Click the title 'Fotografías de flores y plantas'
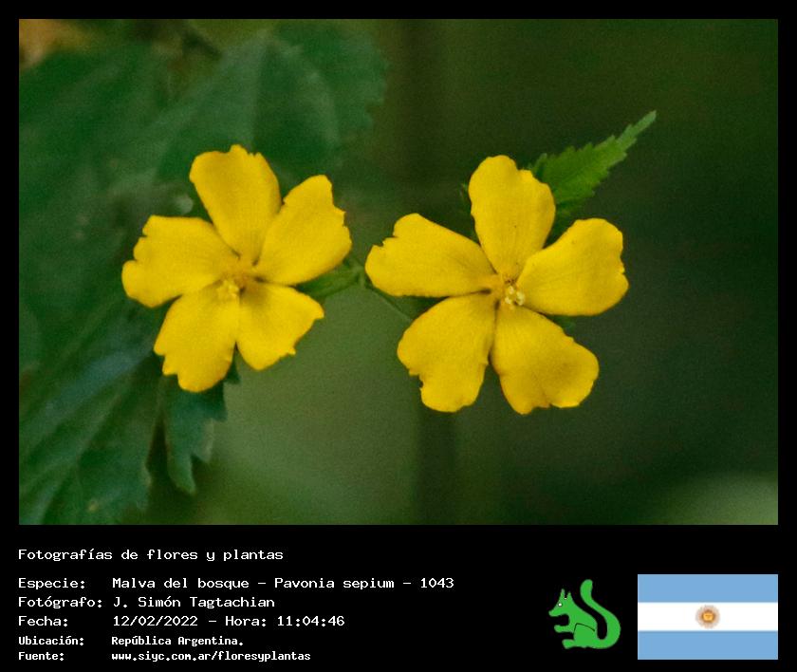Image resolution: width=797 pixels, height=672 pixels. click(x=150, y=554)
